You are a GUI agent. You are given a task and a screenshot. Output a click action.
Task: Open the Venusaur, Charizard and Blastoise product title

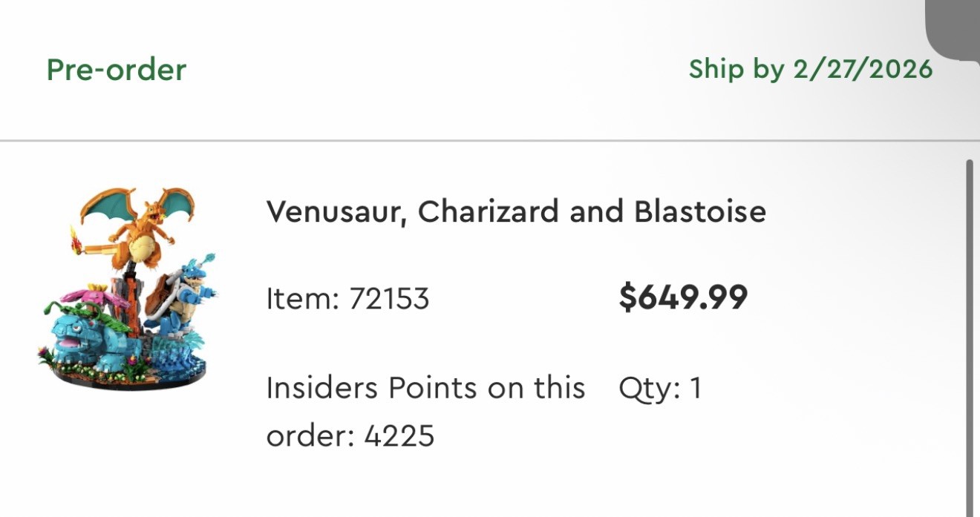click(x=516, y=212)
